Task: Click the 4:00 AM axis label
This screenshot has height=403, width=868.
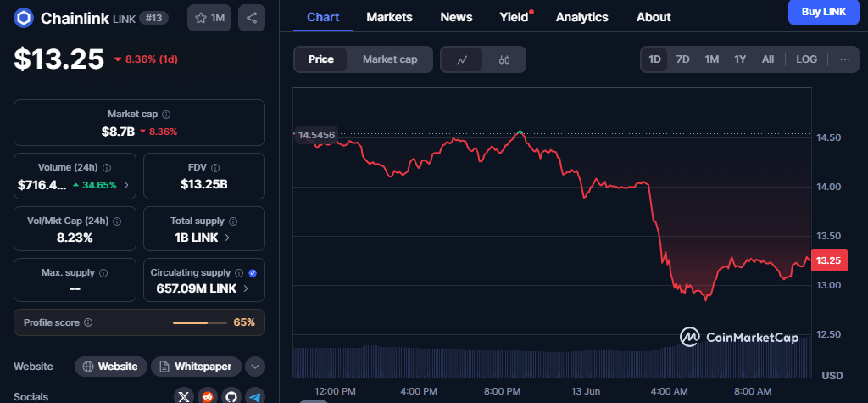Action: pos(670,391)
